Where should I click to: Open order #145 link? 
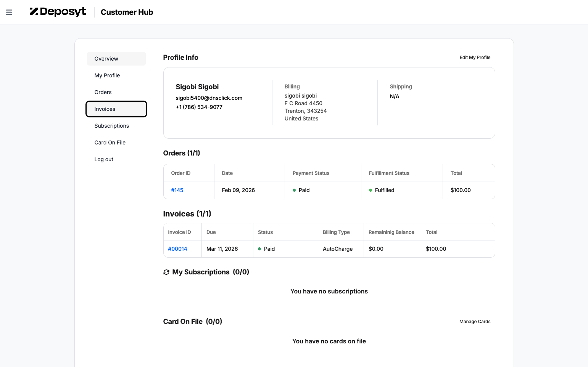[177, 190]
